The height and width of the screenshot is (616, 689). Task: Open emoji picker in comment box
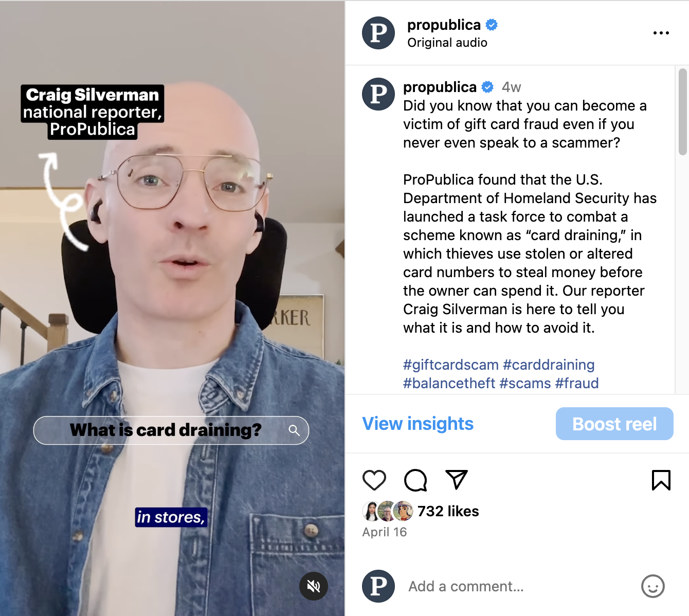tap(653, 586)
